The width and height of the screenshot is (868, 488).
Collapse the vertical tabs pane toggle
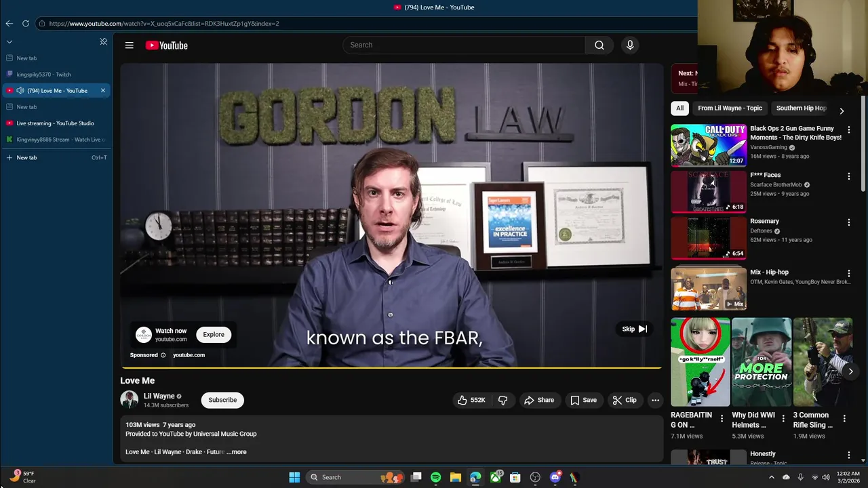point(104,41)
